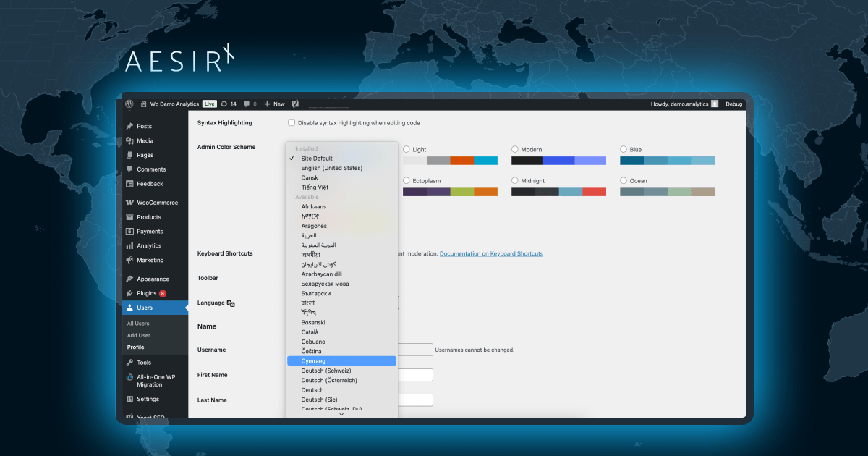Click the Posts pin icon in sidebar

pos(129,126)
